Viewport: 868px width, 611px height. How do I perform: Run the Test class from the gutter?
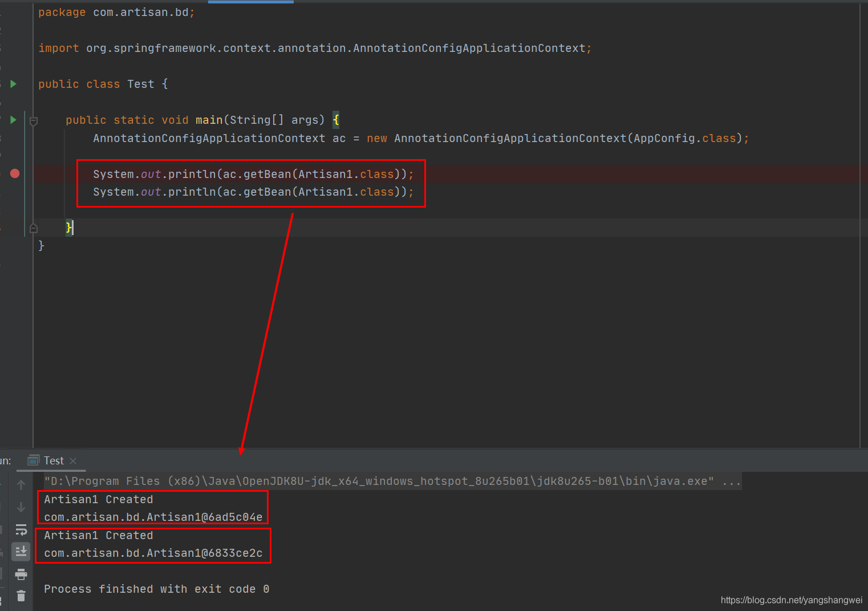pos(13,84)
